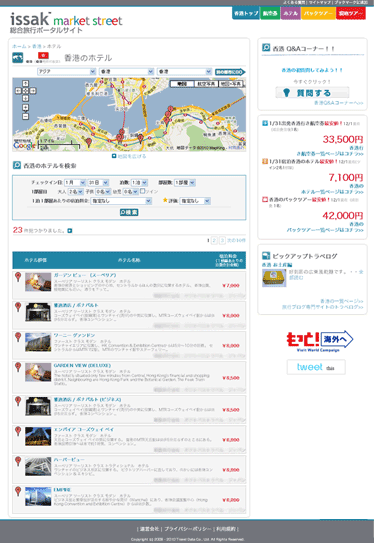This screenshot has width=374, height=543.
Task: Click the map zoom out minus button
Action: click(26, 116)
